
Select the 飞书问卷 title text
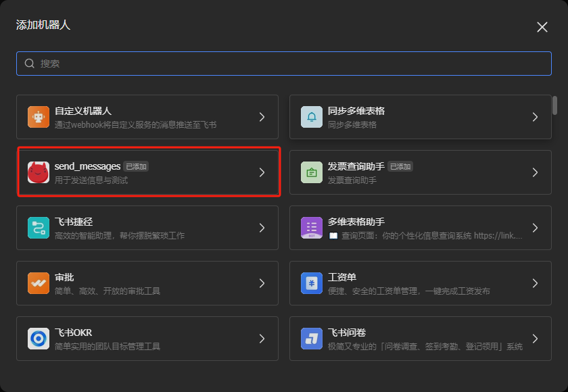click(347, 333)
